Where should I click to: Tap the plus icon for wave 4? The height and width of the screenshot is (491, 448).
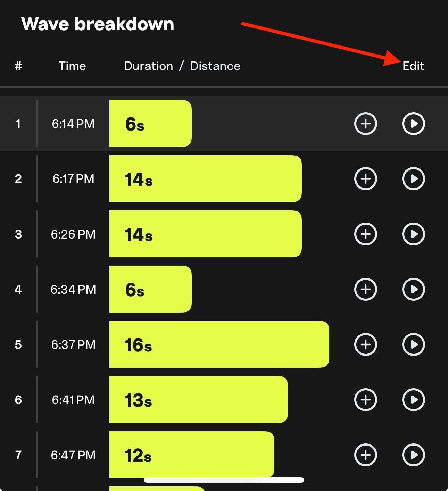click(x=365, y=289)
